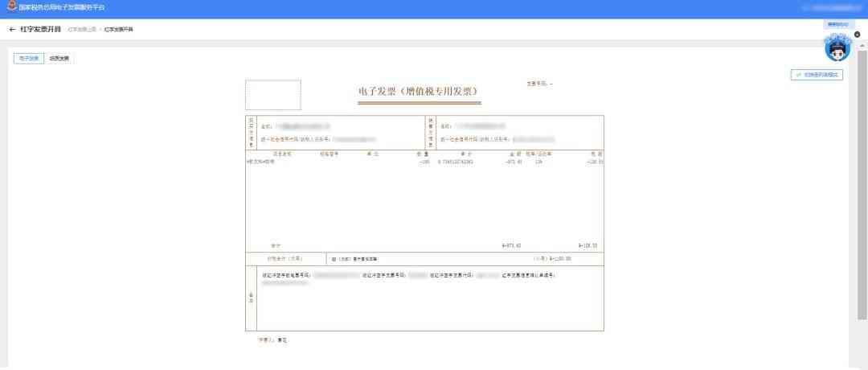Click the invoice title 电子发票（增值税专用发票）

click(x=420, y=91)
